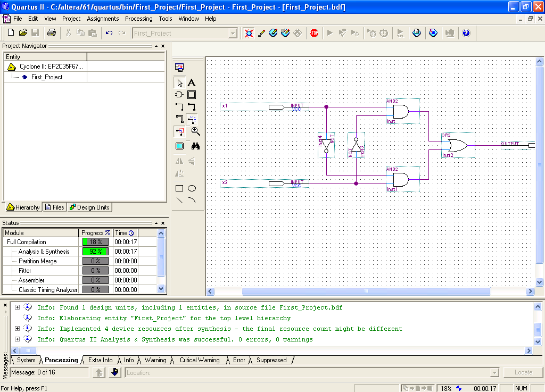Open the First_Project entity dropdown in toolbar
545x392 pixels.
[x=233, y=33]
